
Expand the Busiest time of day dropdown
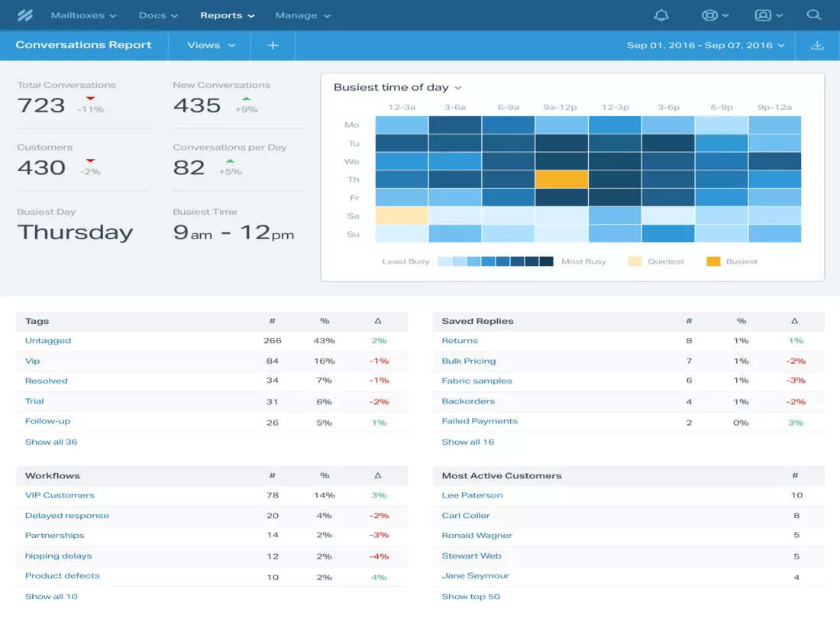coord(398,88)
